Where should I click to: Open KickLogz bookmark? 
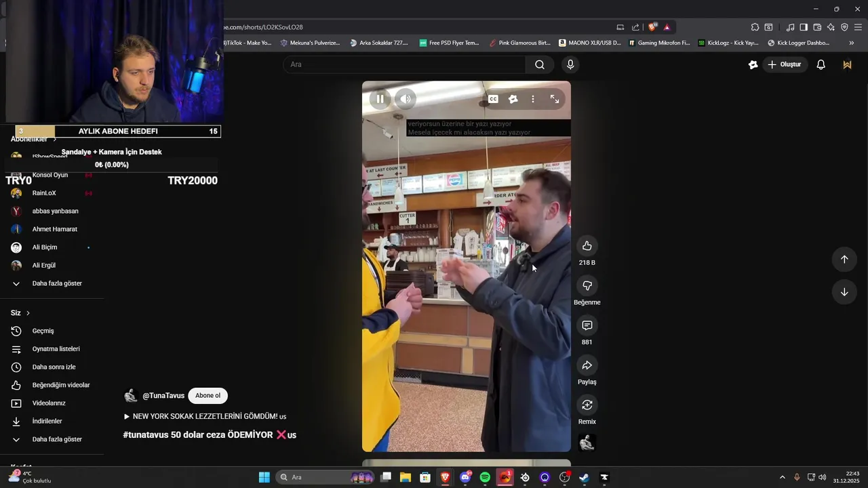tap(728, 43)
